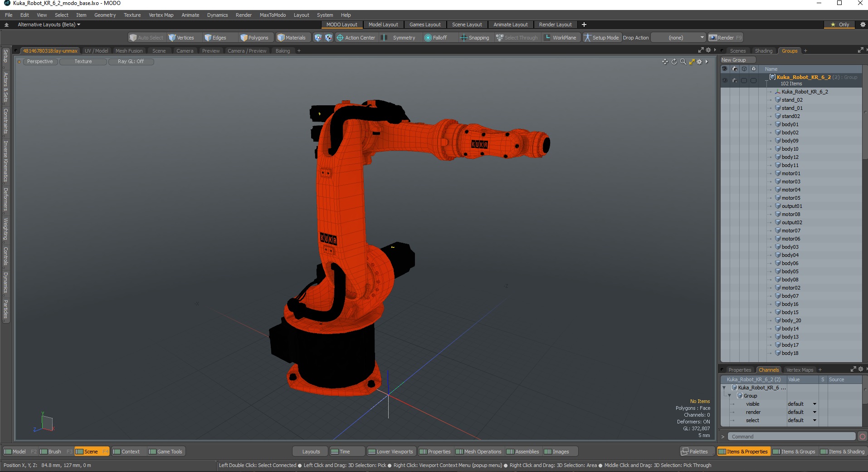868x472 pixels.
Task: Switch to Shading tab
Action: pyautogui.click(x=764, y=51)
